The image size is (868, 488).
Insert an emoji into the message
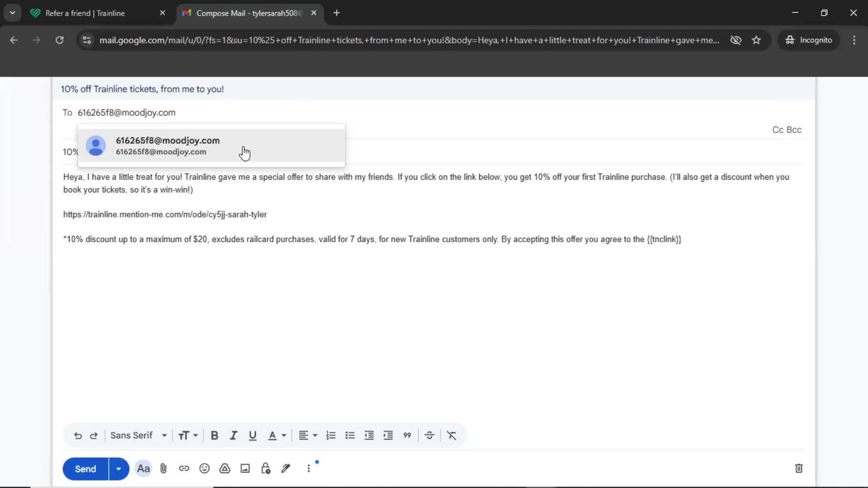(204, 469)
